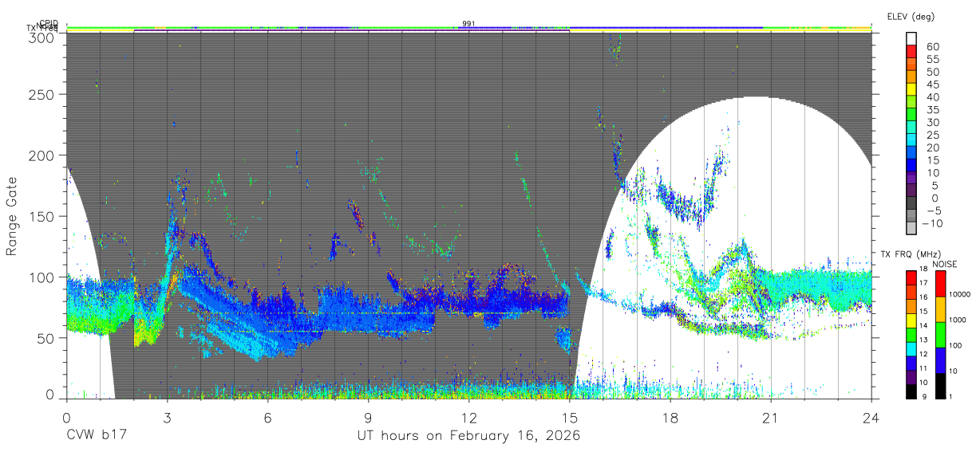Click the 20 tick on ELEV colorbar

point(933,148)
